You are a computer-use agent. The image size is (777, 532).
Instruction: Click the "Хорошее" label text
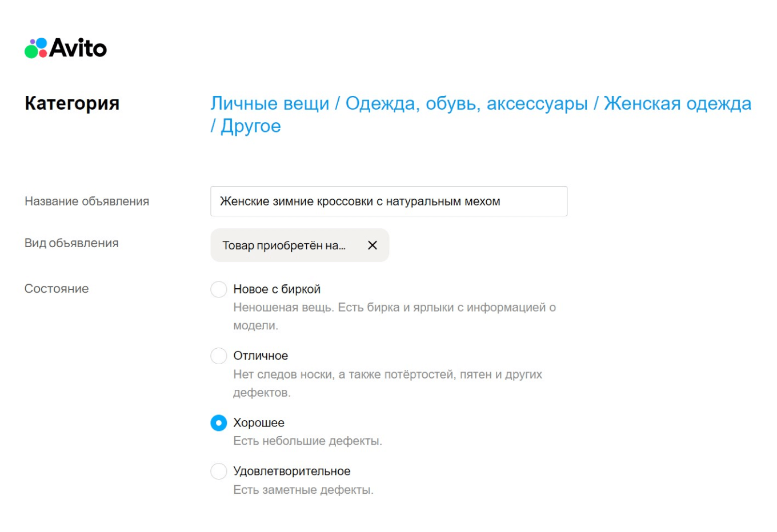click(x=259, y=422)
